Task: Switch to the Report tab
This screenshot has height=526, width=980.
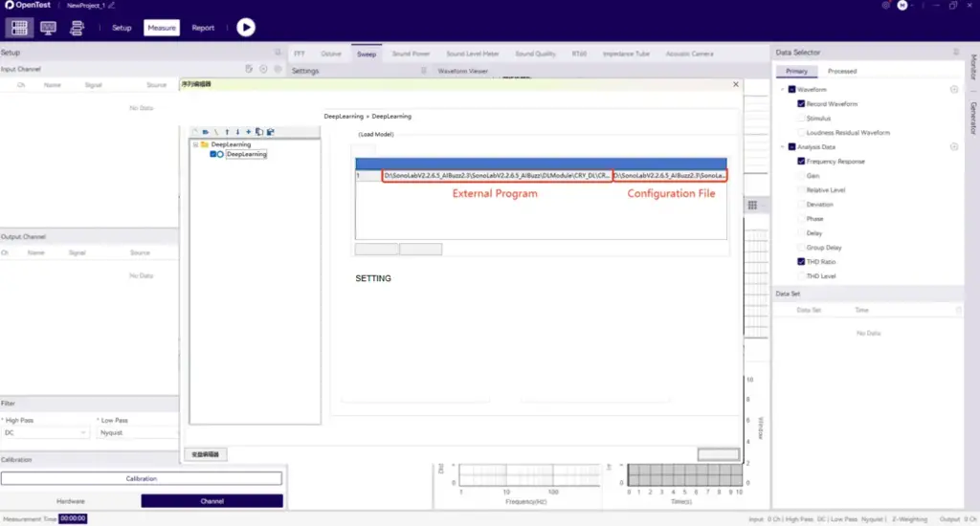Action: 203,28
